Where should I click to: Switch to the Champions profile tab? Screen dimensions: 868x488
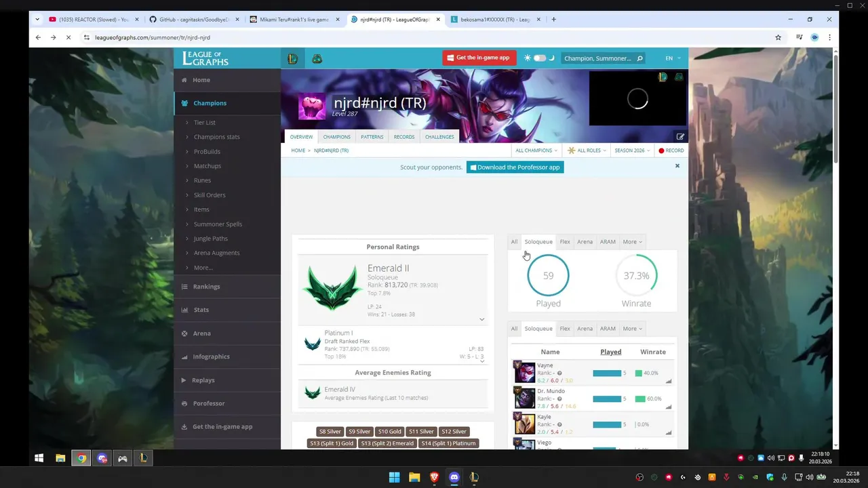pyautogui.click(x=336, y=137)
